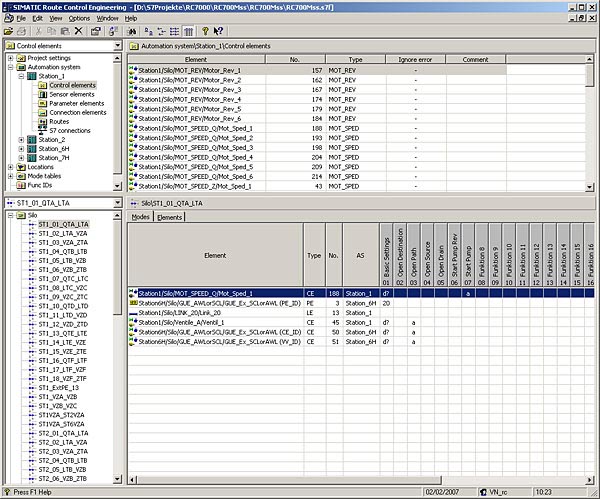This screenshot has width=600, height=499.
Task: Open the ST1_01_QTA_LTA combo box
Action: [117, 203]
